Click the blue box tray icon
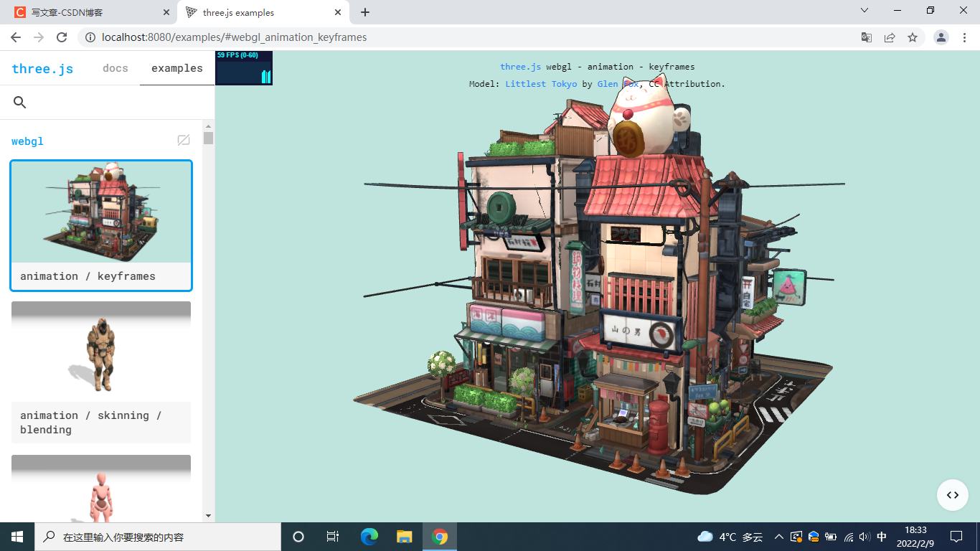980x551 pixels. [814, 537]
